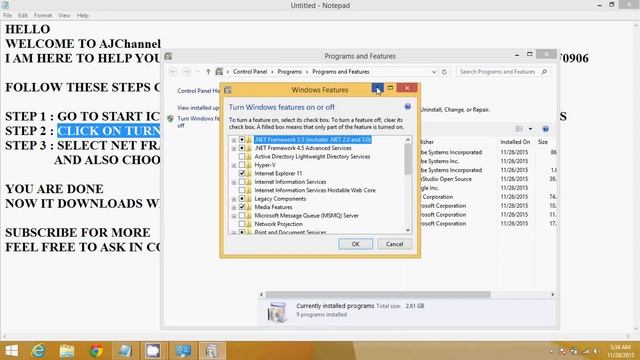Click the network icon in system tray
This screenshot has width=640, height=360.
pyautogui.click(x=586, y=351)
